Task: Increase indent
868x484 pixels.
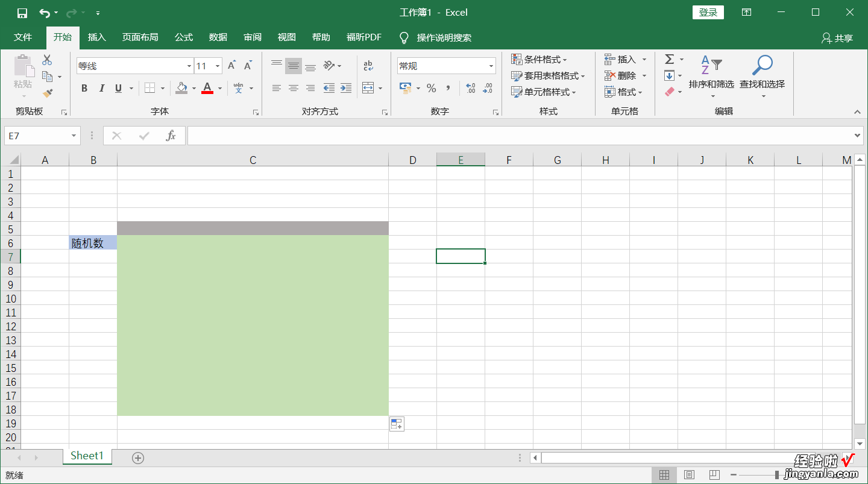Action: coord(346,88)
